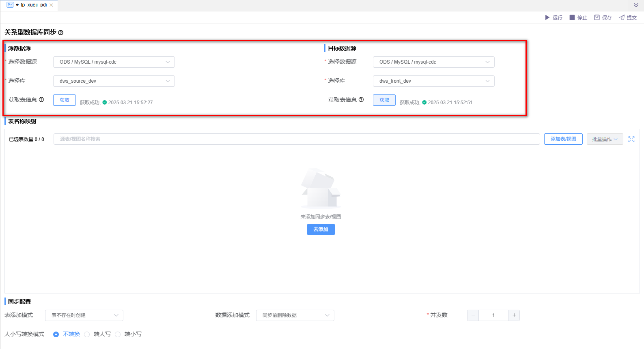Click the fullscreen expand icon in table mapping
Screen dimensions: 644x349
[631, 139]
